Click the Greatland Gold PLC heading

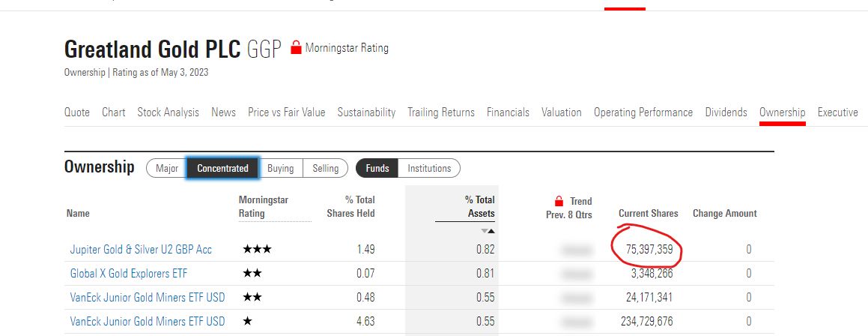[x=153, y=49]
